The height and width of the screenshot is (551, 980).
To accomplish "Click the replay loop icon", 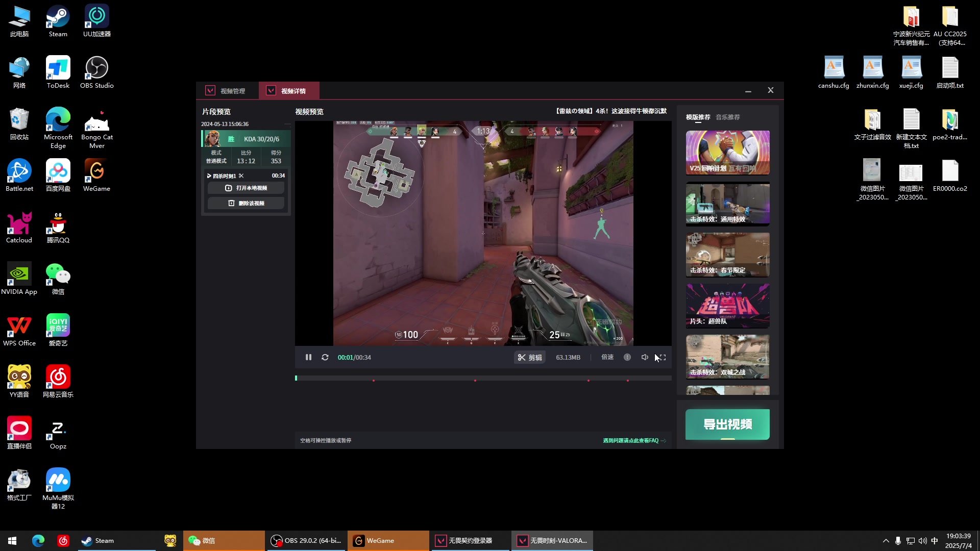I will (x=325, y=358).
